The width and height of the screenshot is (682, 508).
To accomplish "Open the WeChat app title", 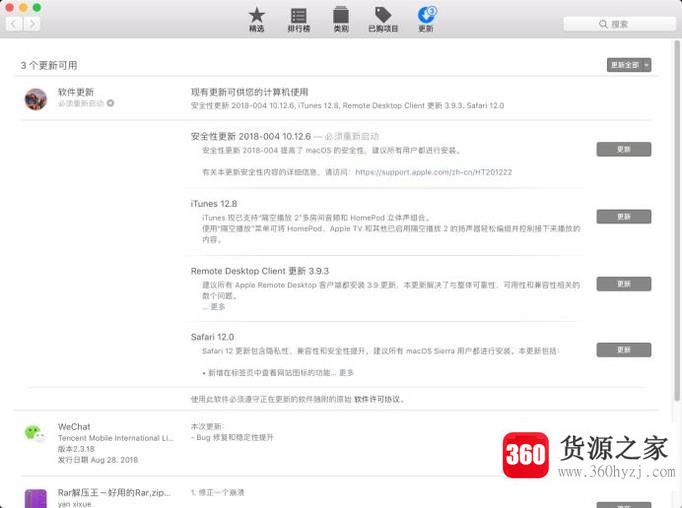I will point(74,427).
